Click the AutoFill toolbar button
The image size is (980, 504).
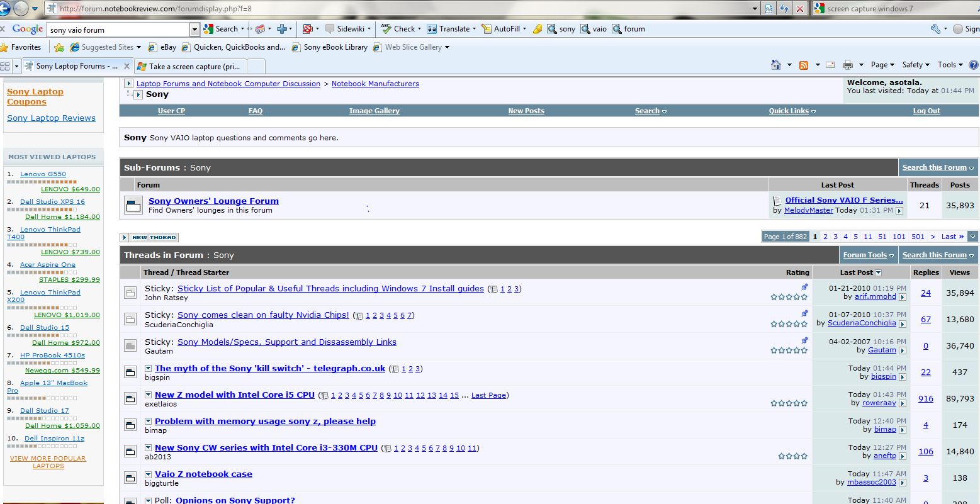501,29
